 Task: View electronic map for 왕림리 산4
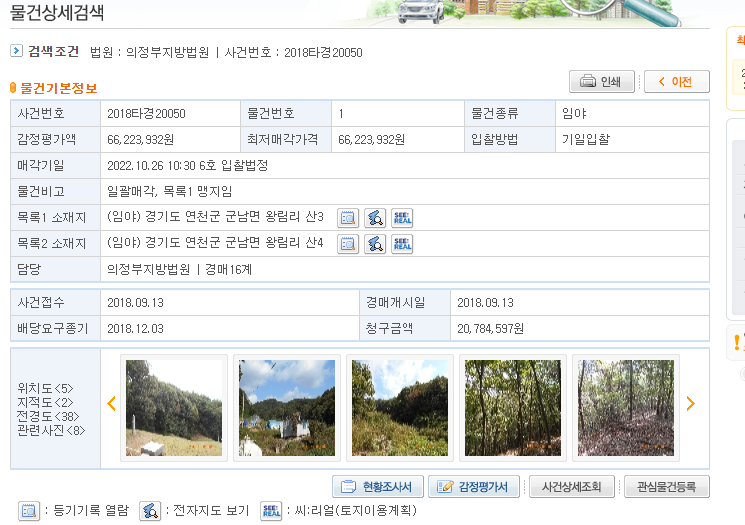[x=375, y=244]
